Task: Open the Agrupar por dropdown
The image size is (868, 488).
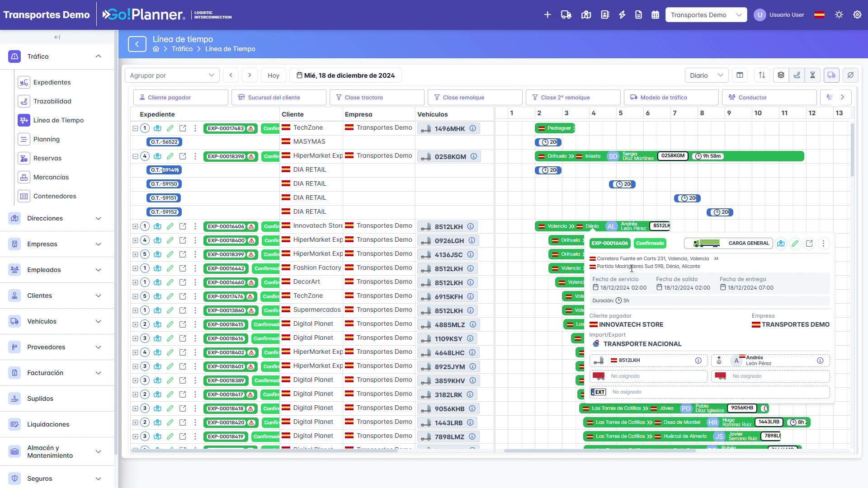Action: [x=172, y=75]
